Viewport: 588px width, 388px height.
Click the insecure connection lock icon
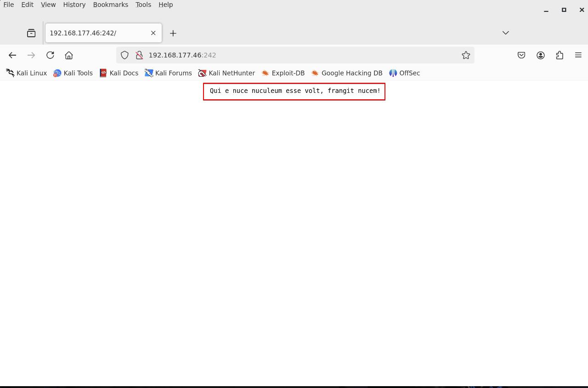[x=139, y=55]
